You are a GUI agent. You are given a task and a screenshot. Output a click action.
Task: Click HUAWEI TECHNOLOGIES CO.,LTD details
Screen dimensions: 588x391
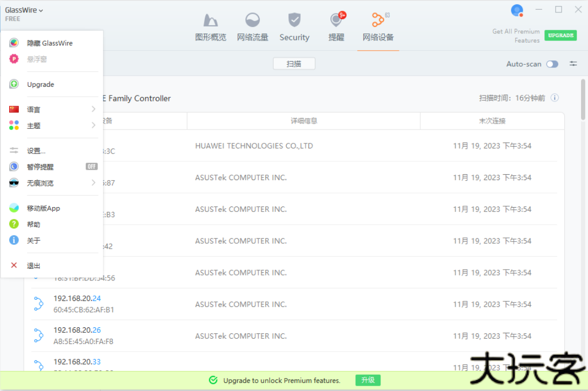[x=254, y=146]
